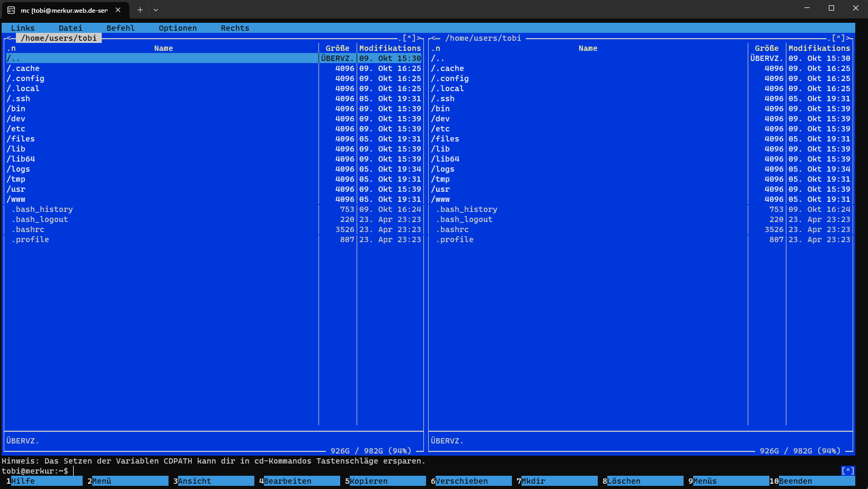Image resolution: width=868 pixels, height=489 pixels.
Task: Sort right panel by Größe column
Action: point(766,48)
